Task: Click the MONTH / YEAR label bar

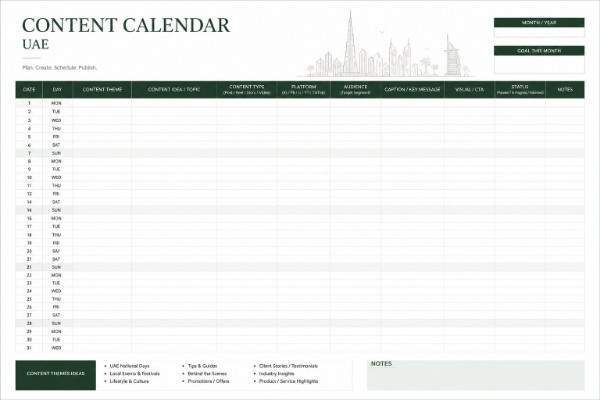Action: [539, 23]
